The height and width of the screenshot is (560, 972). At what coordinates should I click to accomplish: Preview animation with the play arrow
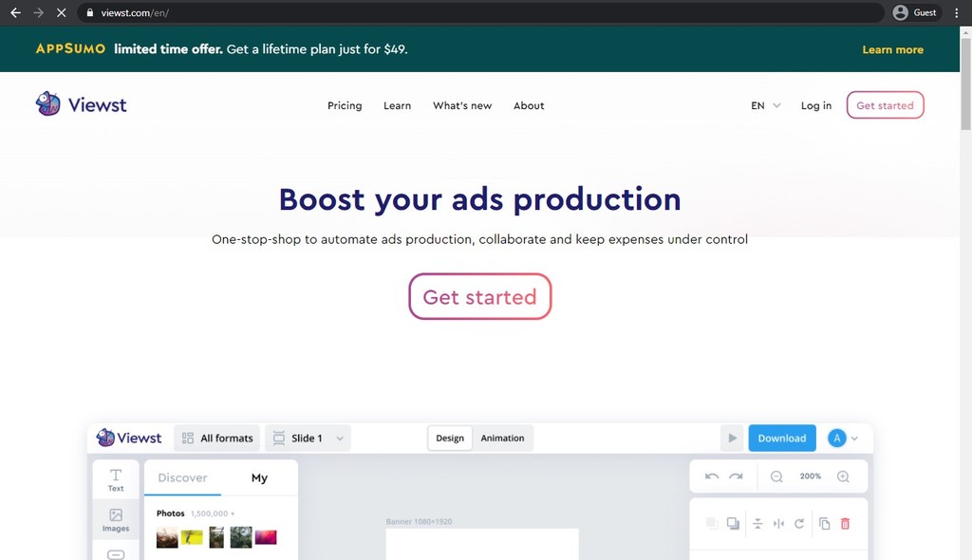pyautogui.click(x=731, y=438)
